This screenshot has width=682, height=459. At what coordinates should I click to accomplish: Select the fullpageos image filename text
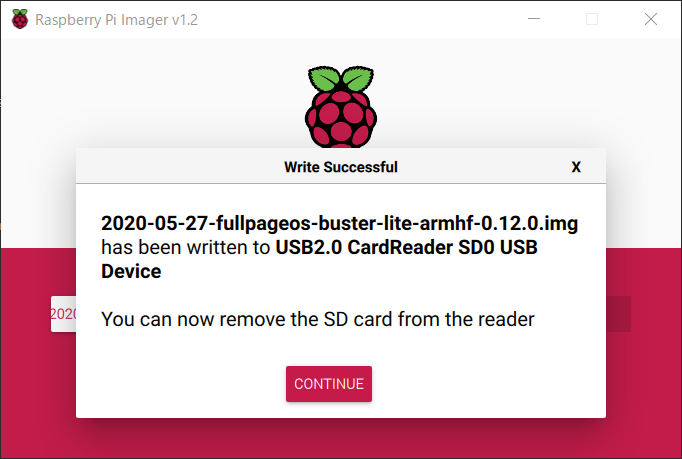pyautogui.click(x=339, y=223)
